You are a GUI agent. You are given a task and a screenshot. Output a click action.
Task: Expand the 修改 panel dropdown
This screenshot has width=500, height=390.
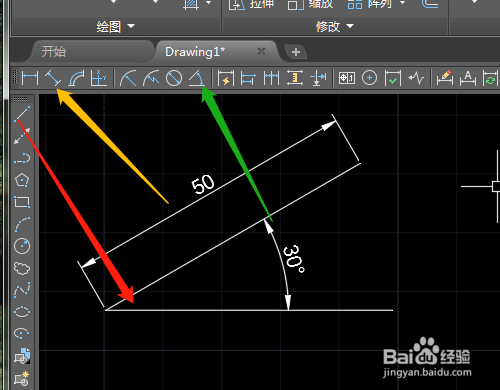pos(350,26)
